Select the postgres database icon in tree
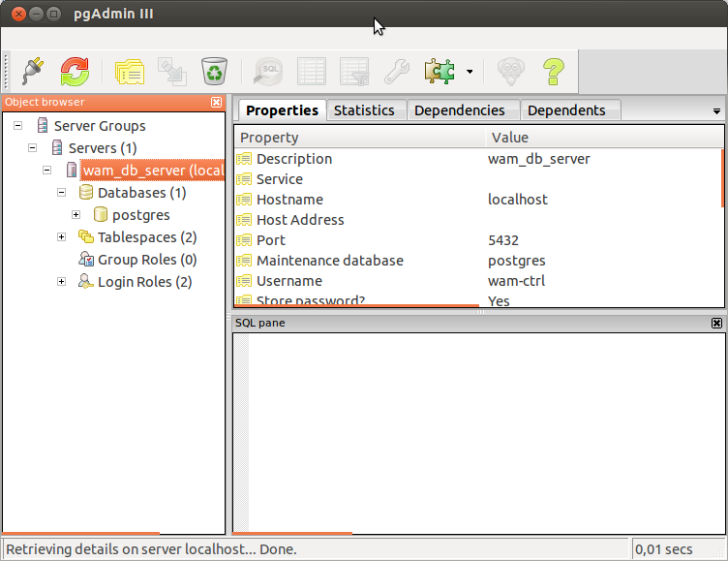 pyautogui.click(x=101, y=215)
